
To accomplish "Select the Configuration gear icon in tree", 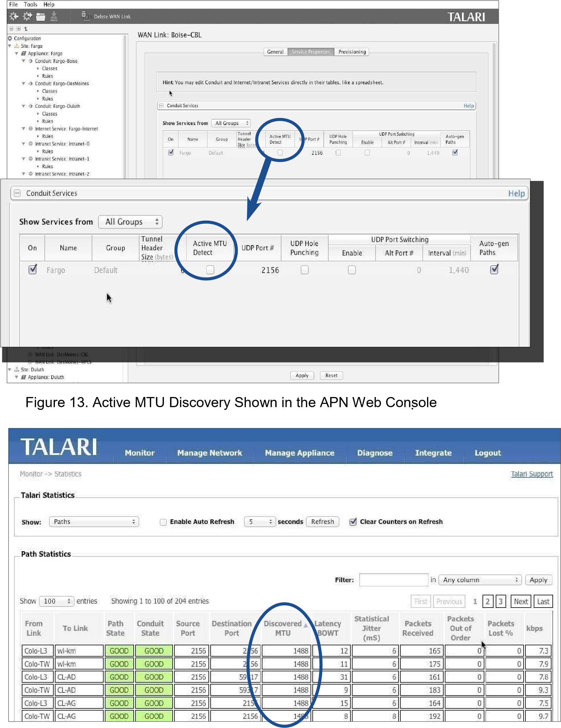I will [x=10, y=38].
